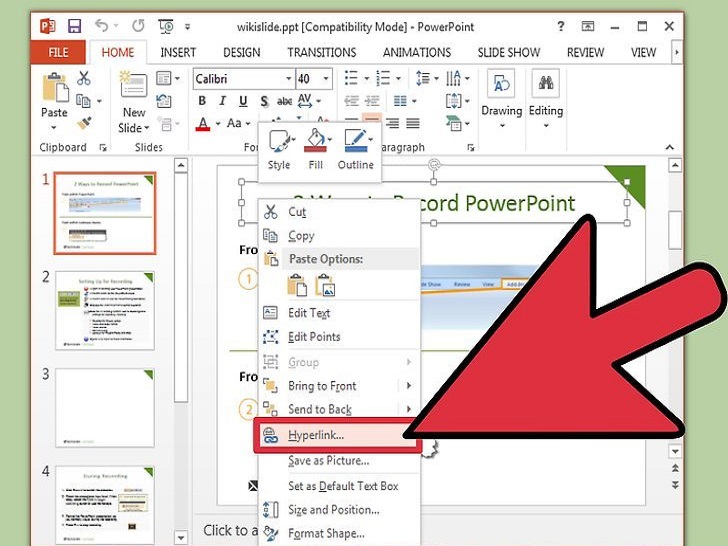Increase list indent level icon

click(372, 100)
